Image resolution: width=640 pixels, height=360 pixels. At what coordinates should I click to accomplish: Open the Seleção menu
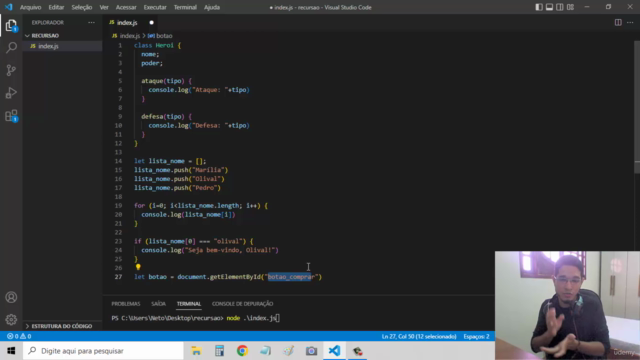82,7
